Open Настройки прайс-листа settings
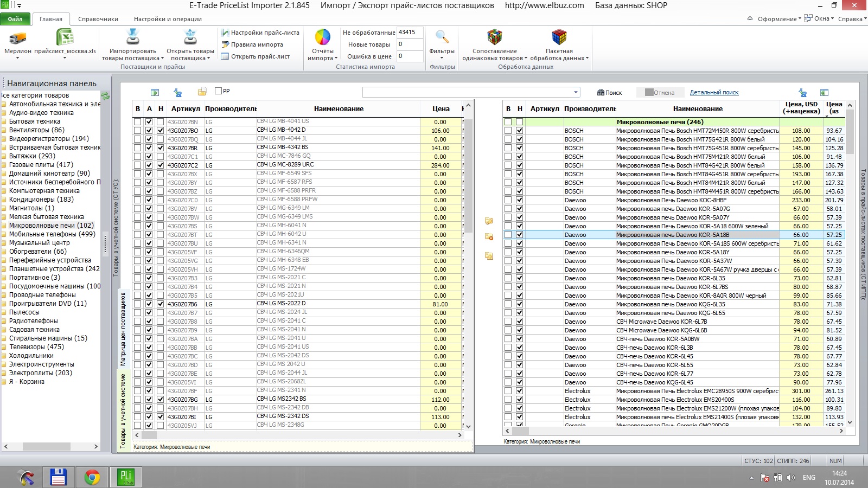 [x=260, y=33]
